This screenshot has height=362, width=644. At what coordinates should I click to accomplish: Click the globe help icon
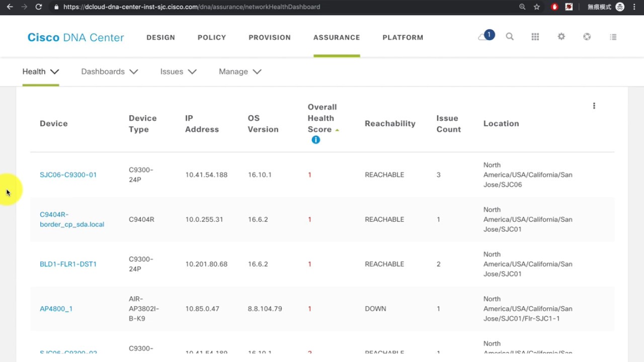point(587,37)
